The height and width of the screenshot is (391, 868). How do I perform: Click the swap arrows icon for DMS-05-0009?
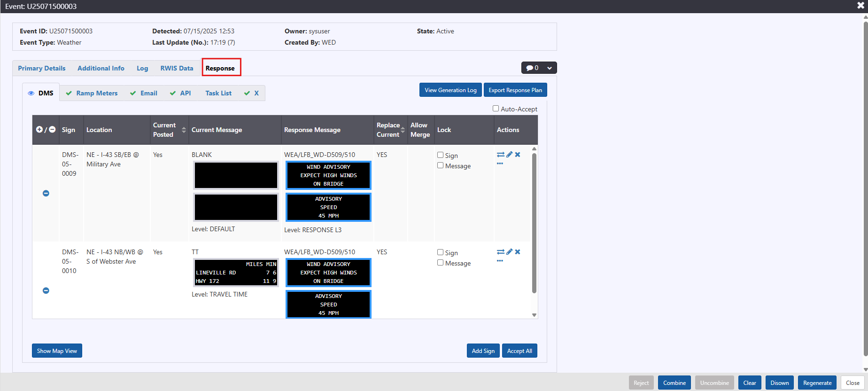500,155
